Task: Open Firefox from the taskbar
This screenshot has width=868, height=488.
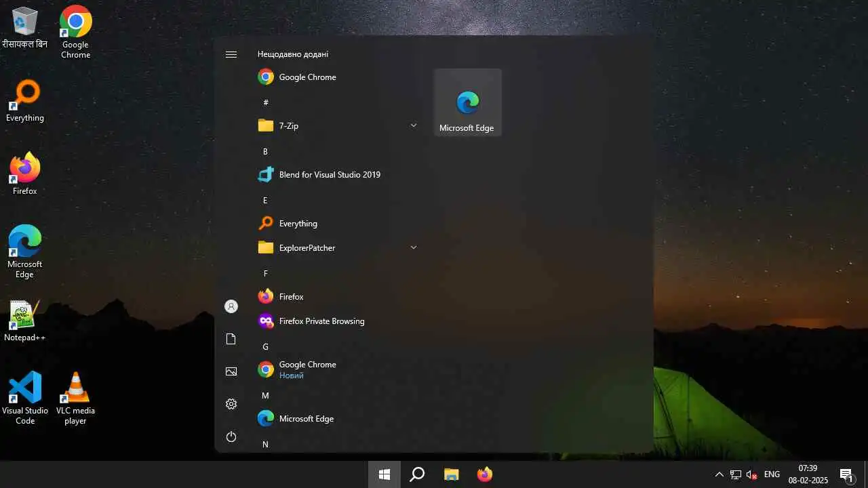Action: click(x=484, y=474)
